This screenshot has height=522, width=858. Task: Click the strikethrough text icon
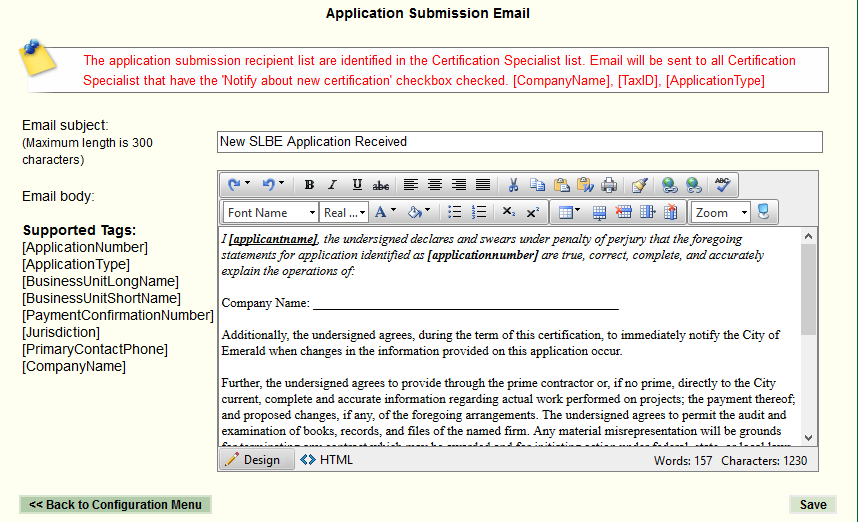click(x=381, y=185)
